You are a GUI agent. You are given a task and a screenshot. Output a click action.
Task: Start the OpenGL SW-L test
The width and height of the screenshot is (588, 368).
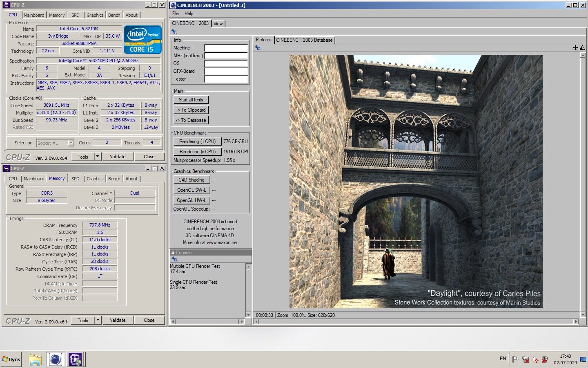click(192, 190)
